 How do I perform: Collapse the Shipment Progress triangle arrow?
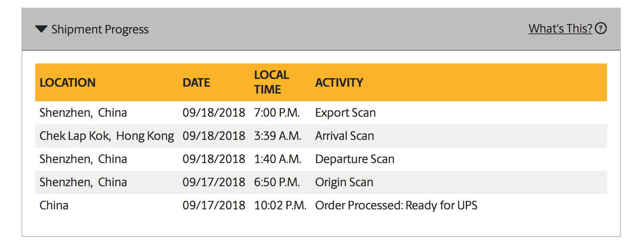pyautogui.click(x=41, y=29)
